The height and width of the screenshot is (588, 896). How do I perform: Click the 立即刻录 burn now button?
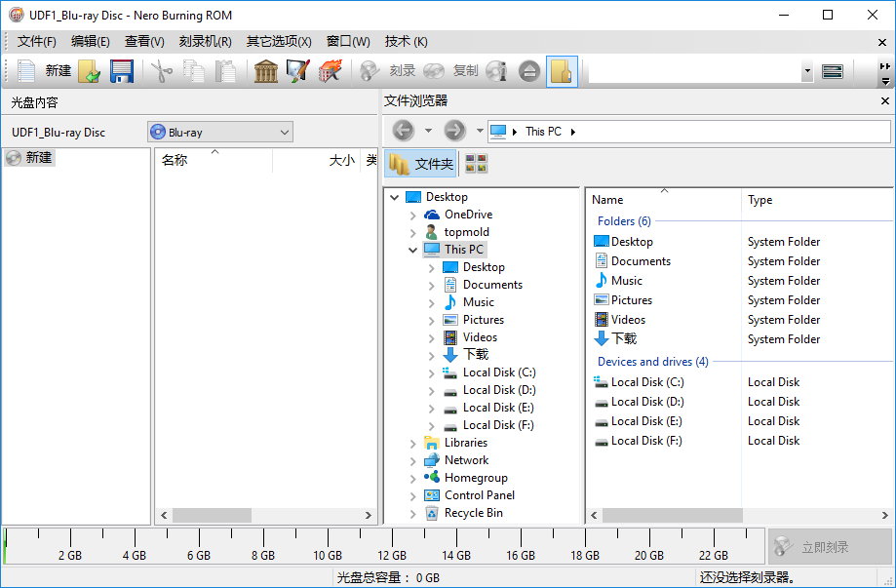(x=829, y=547)
